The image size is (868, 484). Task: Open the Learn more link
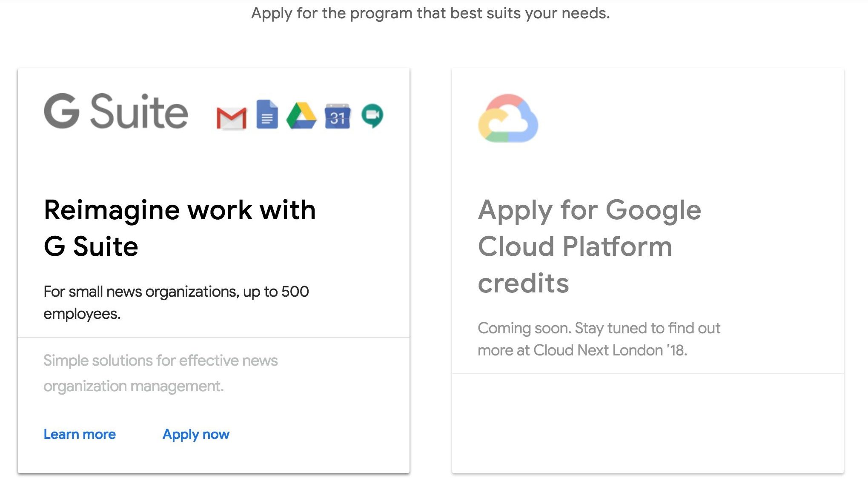(x=80, y=434)
